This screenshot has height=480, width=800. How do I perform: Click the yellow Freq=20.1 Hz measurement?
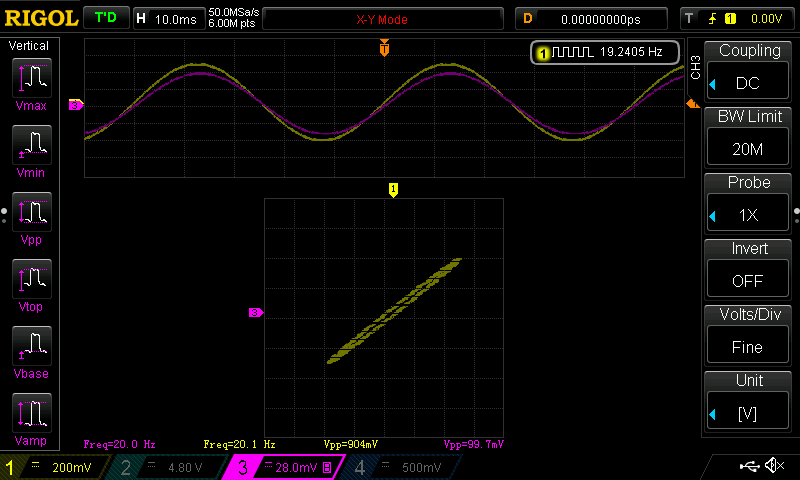coord(239,444)
